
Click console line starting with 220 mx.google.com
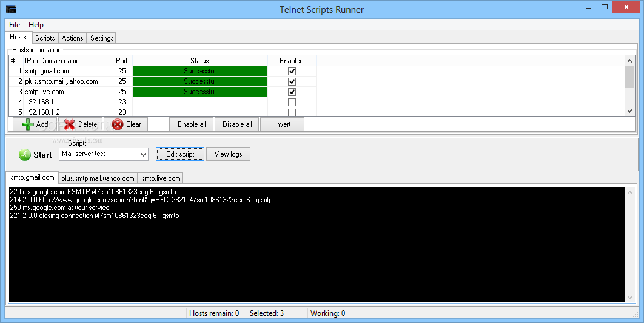click(93, 192)
